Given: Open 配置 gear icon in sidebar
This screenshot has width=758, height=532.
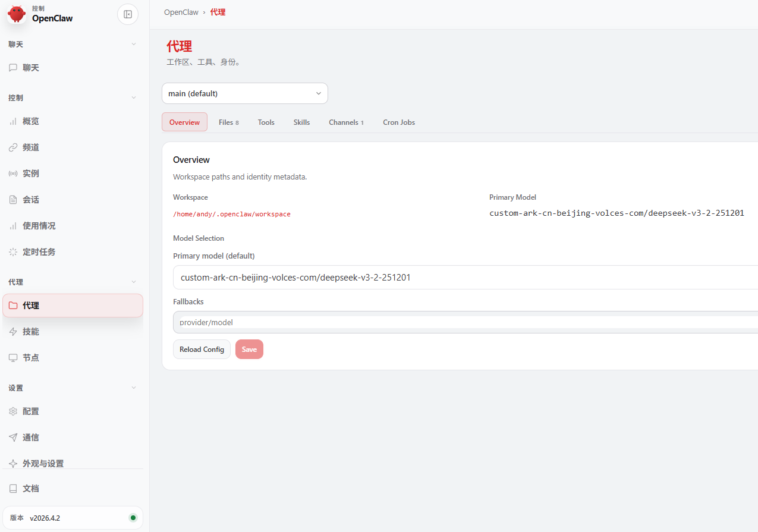Looking at the screenshot, I should tap(13, 411).
